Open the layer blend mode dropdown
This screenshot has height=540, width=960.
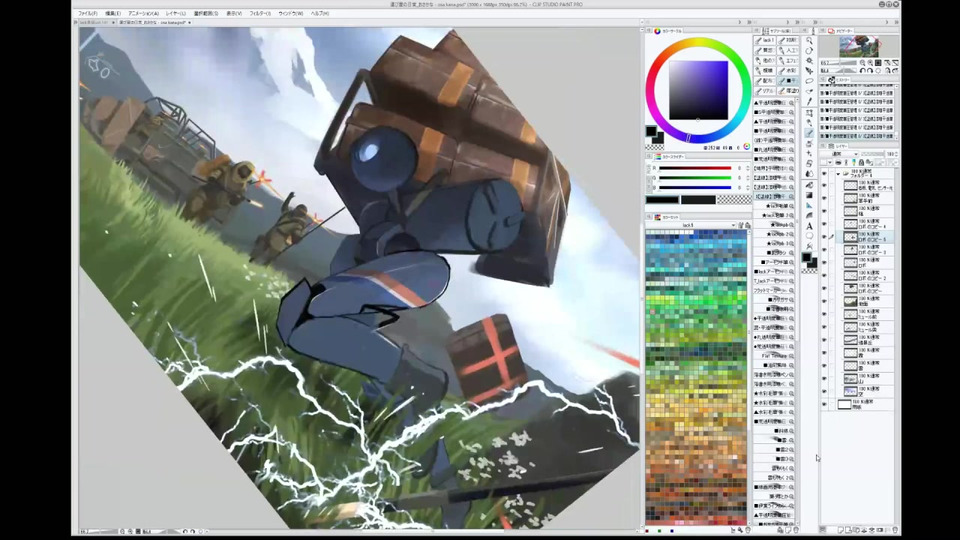[839, 154]
